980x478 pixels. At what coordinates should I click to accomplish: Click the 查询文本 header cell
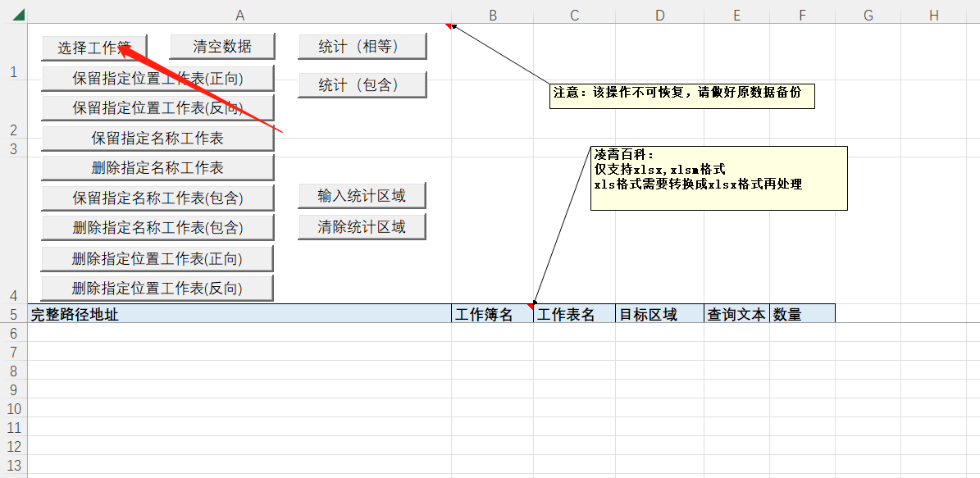(737, 314)
